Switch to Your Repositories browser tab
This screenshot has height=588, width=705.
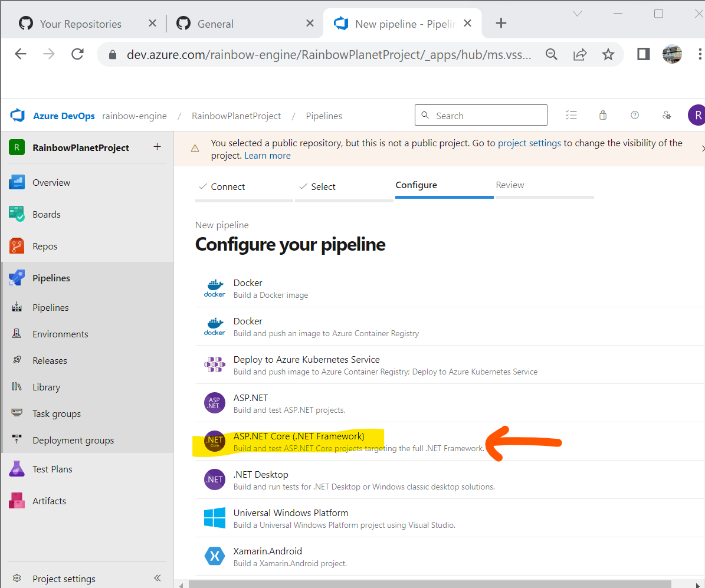[81, 24]
